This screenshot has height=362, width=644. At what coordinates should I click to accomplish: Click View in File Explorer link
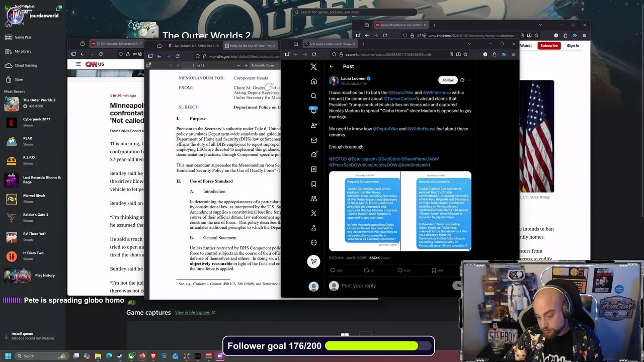195,312
